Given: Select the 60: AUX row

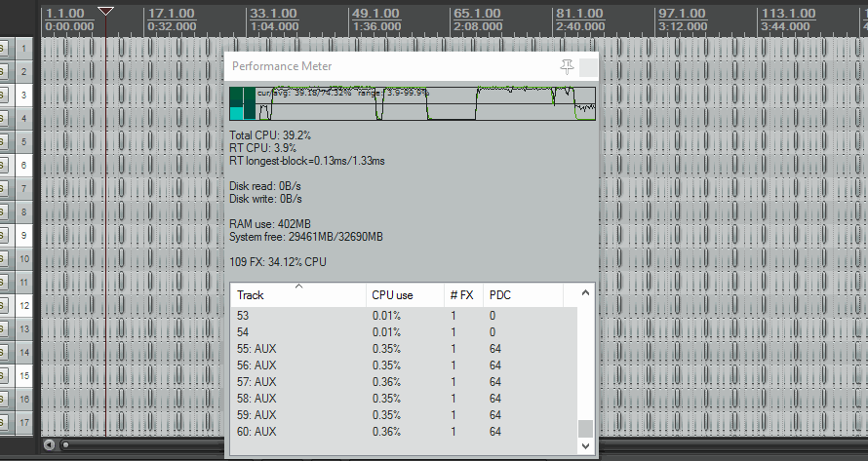Looking at the screenshot, I should click(x=404, y=432).
